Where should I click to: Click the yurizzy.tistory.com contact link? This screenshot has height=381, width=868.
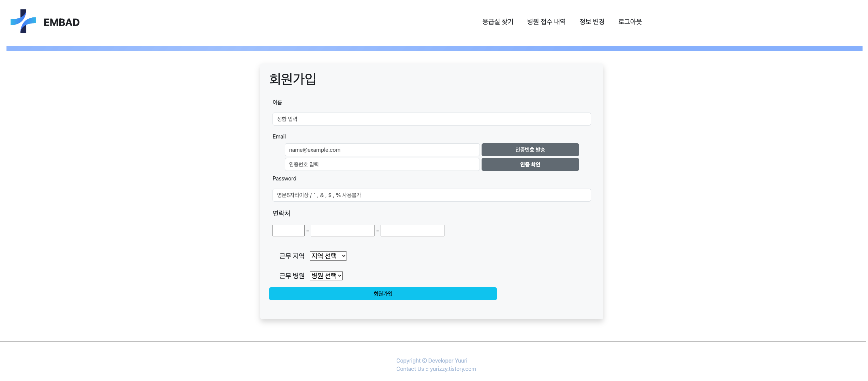[453, 369]
